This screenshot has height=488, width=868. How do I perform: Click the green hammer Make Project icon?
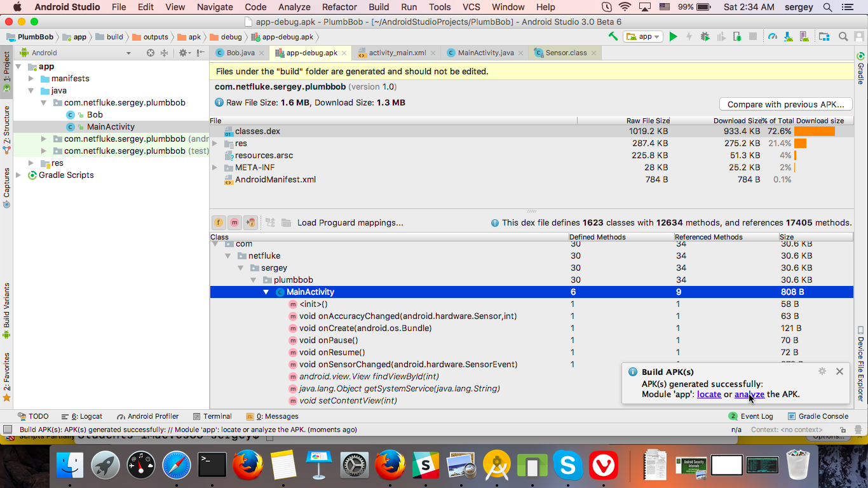click(613, 37)
